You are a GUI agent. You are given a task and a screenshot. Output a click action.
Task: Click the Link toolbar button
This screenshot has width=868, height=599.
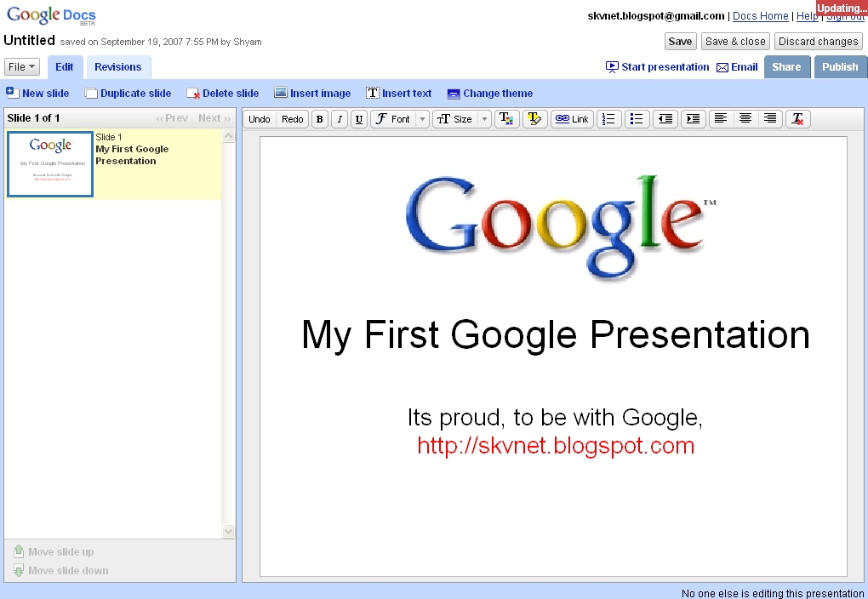click(x=572, y=119)
